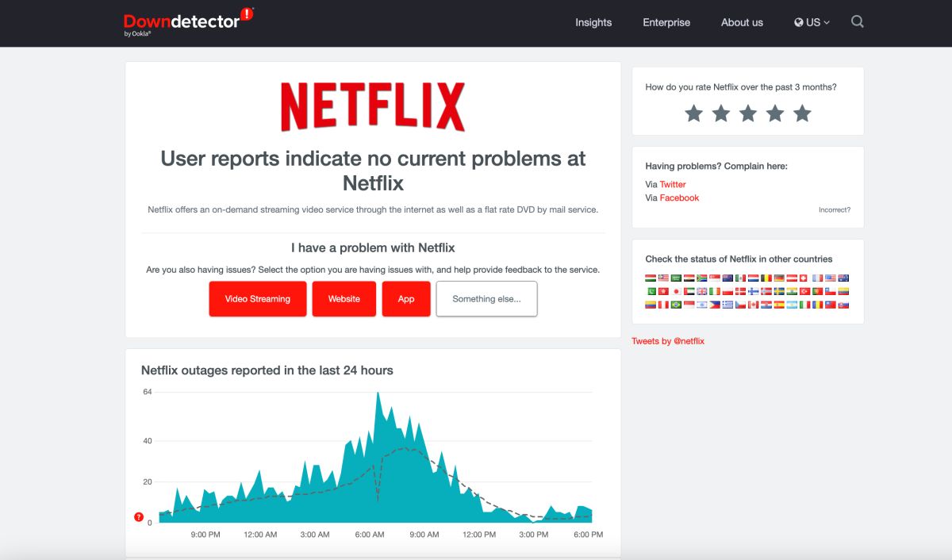Viewport: 952px width, 560px height.
Task: Rate Netflix one star
Action: (x=694, y=113)
